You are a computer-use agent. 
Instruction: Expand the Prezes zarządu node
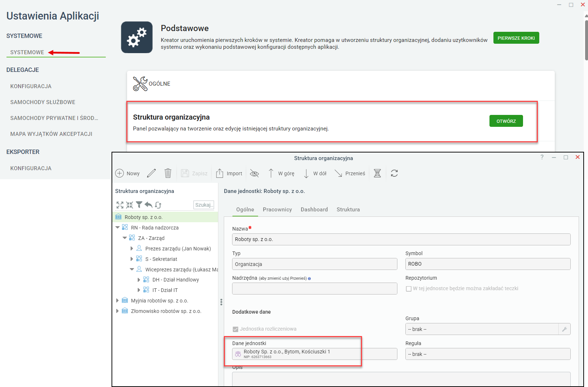click(x=132, y=248)
